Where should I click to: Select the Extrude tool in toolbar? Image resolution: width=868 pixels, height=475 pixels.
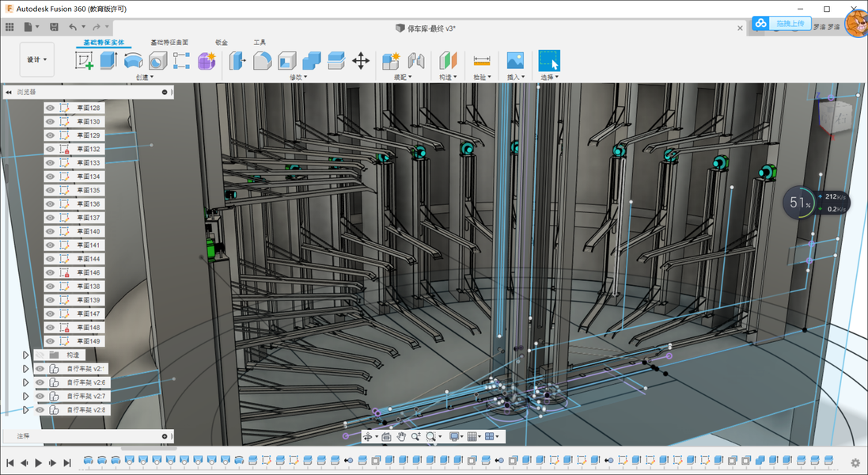pyautogui.click(x=108, y=61)
